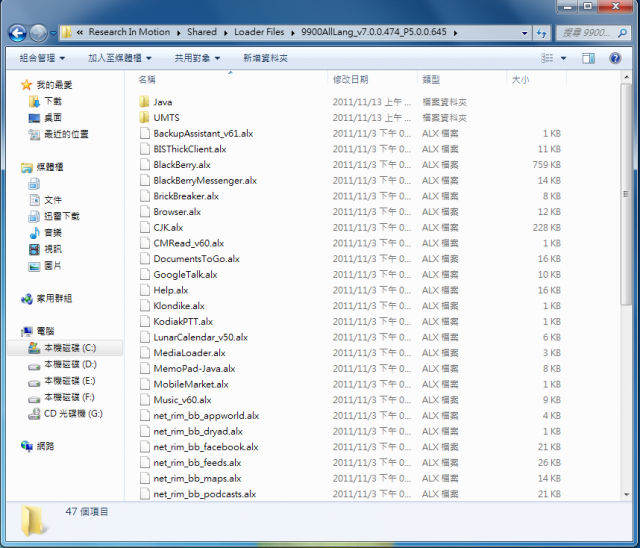Open the 加入至媒體櫃 menu
The height and width of the screenshot is (548, 640).
(x=120, y=58)
